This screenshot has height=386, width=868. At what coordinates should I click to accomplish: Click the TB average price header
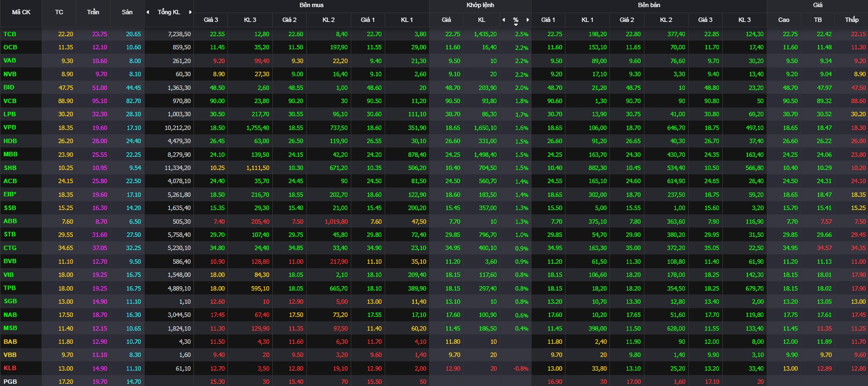tap(818, 20)
